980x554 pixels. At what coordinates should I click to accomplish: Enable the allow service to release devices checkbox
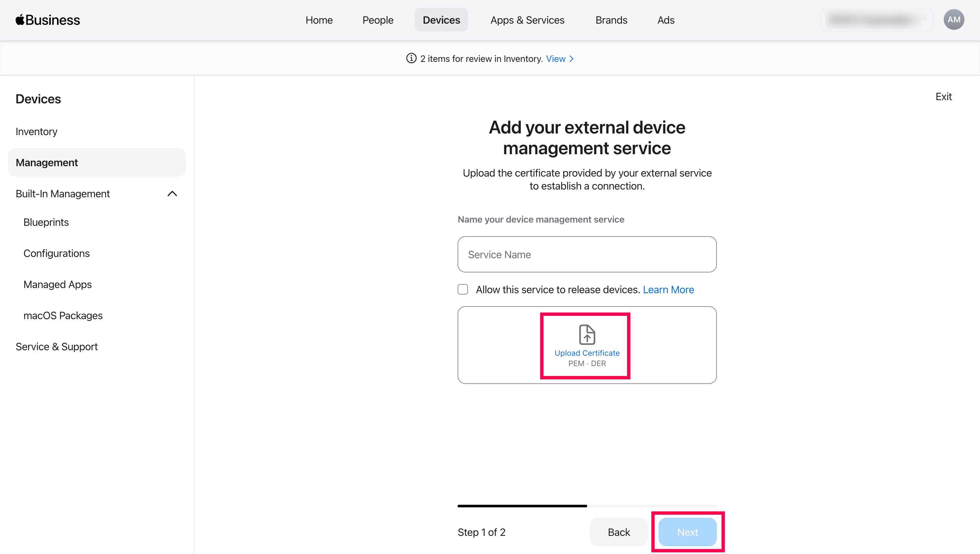[462, 289]
